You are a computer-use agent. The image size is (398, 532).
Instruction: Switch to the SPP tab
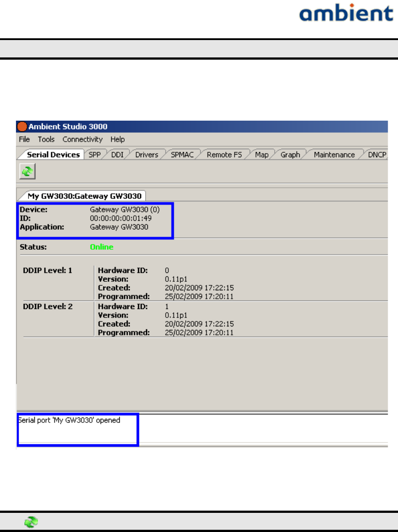95,155
